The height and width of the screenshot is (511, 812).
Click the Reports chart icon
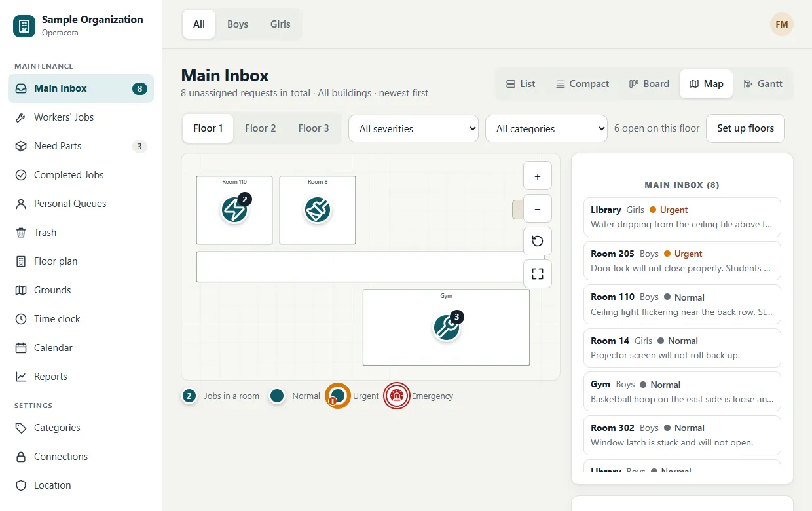tap(21, 377)
